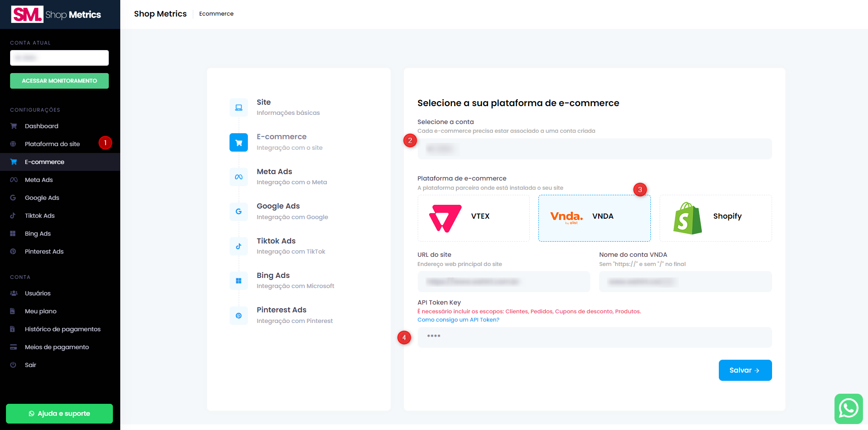Viewport: 868px width, 430px height.
Task: Click the Pinterest Ads step icon
Action: coord(239,316)
